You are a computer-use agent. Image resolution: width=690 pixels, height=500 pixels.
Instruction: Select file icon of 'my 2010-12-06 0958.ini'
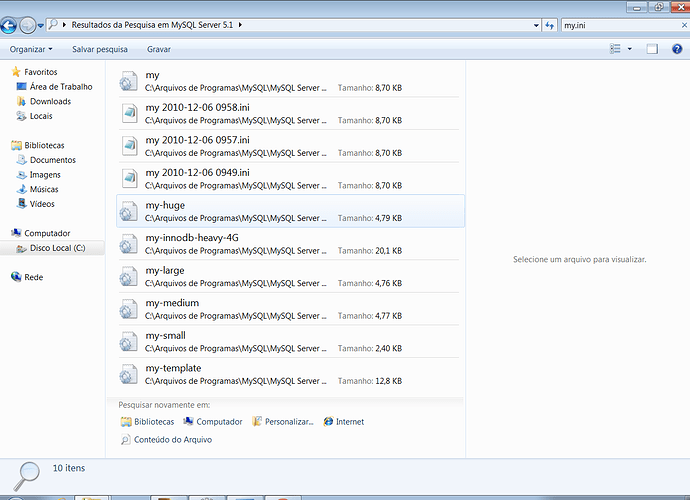pos(129,114)
